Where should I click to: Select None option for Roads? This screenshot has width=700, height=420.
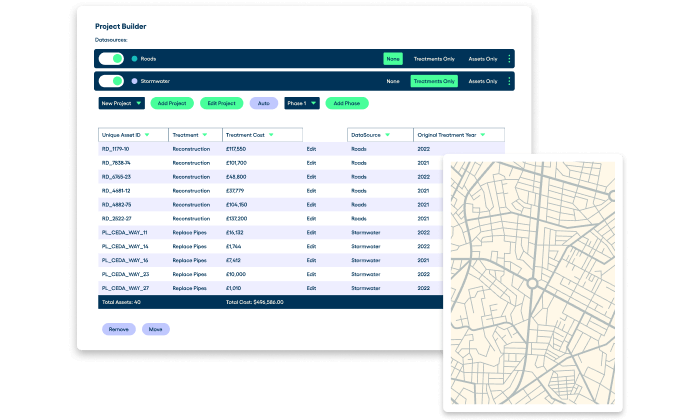pos(393,59)
